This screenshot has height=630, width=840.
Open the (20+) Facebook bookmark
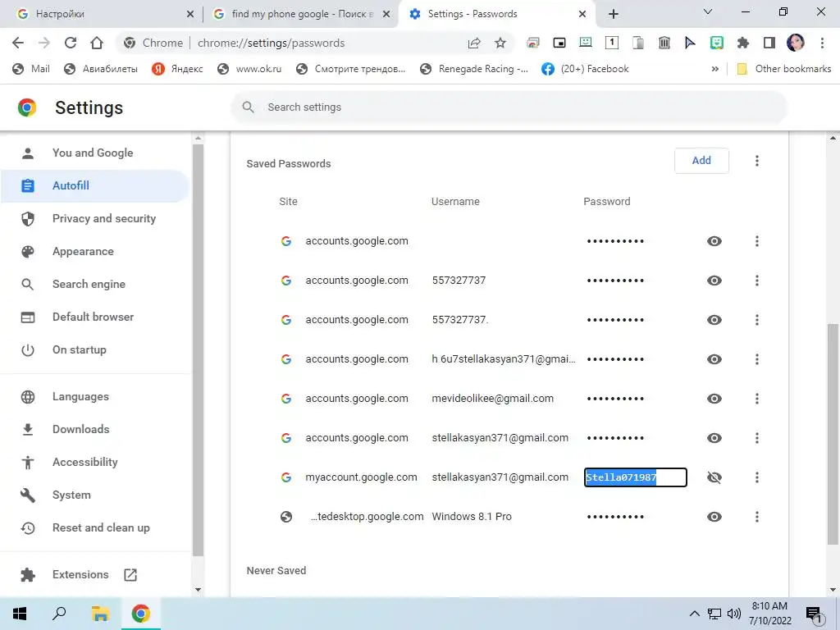(x=585, y=69)
